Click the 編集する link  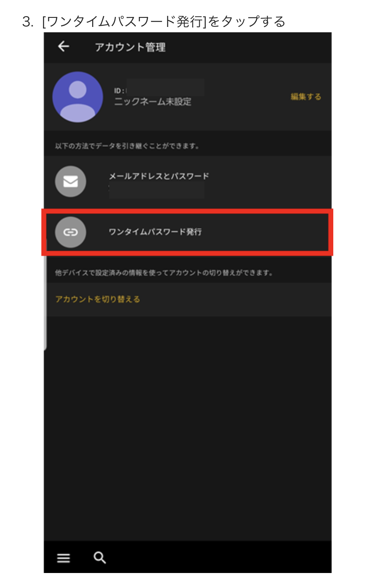coord(306,96)
